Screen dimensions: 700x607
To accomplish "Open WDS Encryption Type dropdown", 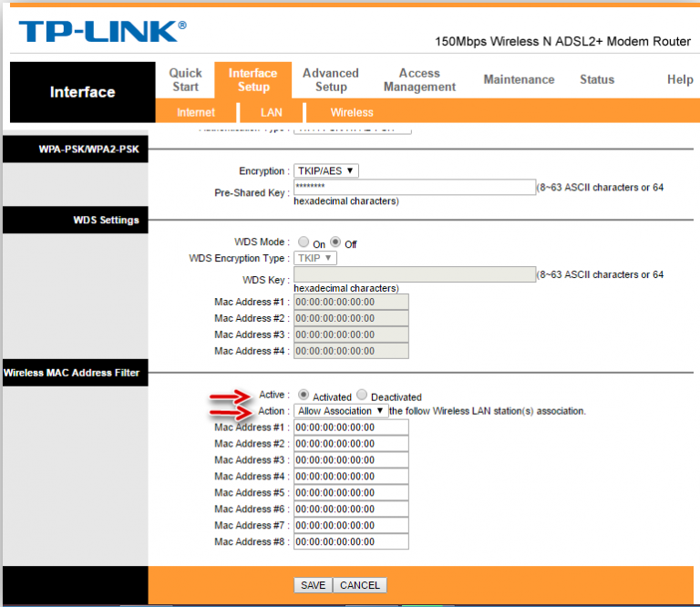I will (x=315, y=258).
